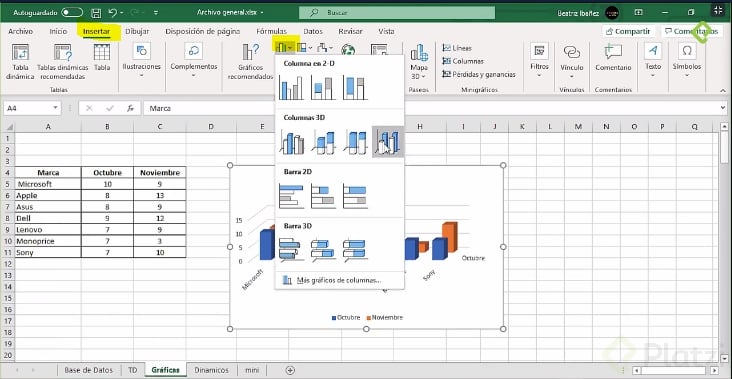Image resolution: width=732 pixels, height=379 pixels.
Task: Select the 2D clustered bar chart icon
Action: 291,196
